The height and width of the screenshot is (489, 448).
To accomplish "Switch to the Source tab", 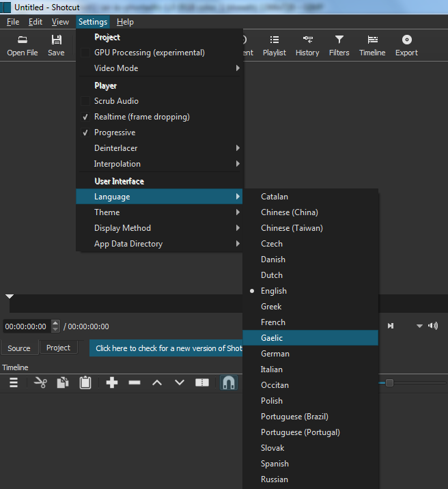I will [19, 348].
